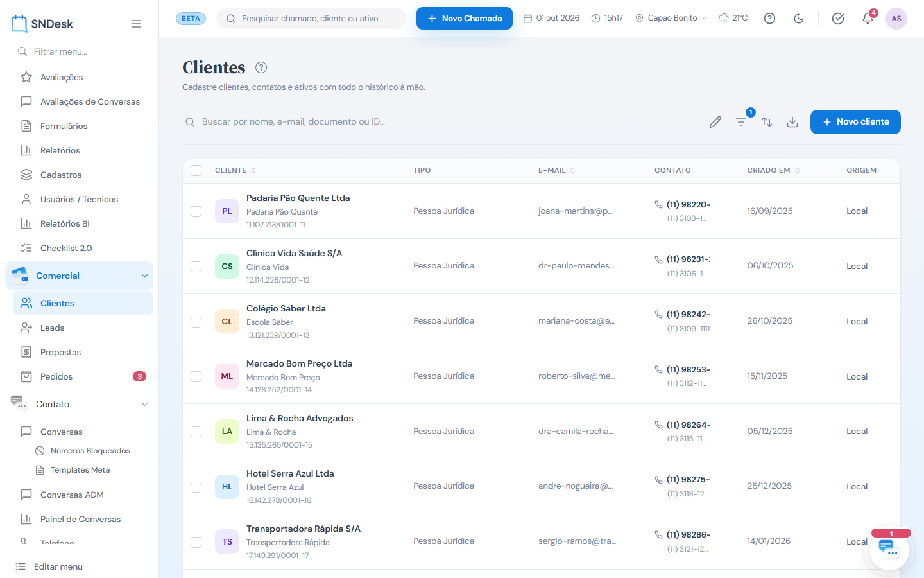Open the filters icon with badge 1
This screenshot has height=578, width=924.
click(741, 122)
